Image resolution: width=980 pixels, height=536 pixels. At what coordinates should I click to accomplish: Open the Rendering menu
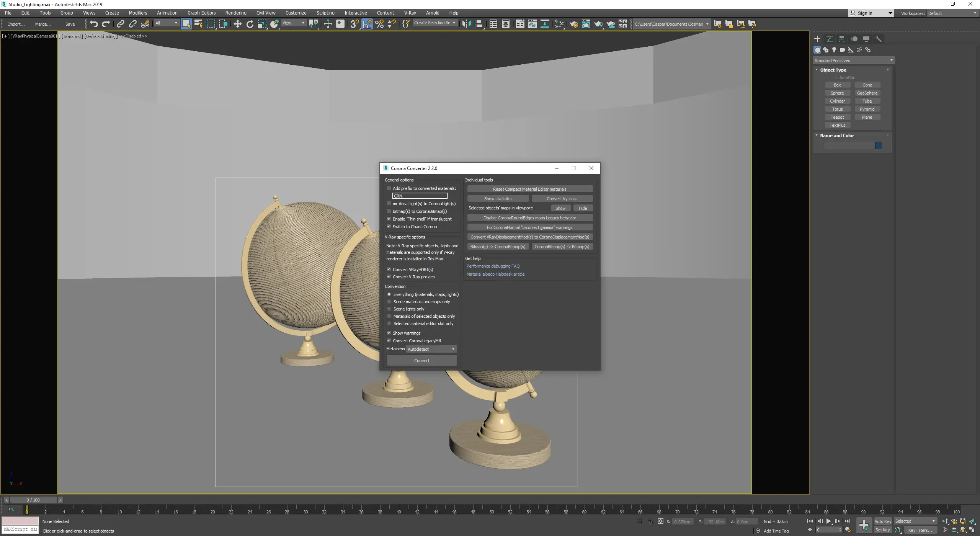click(x=235, y=13)
